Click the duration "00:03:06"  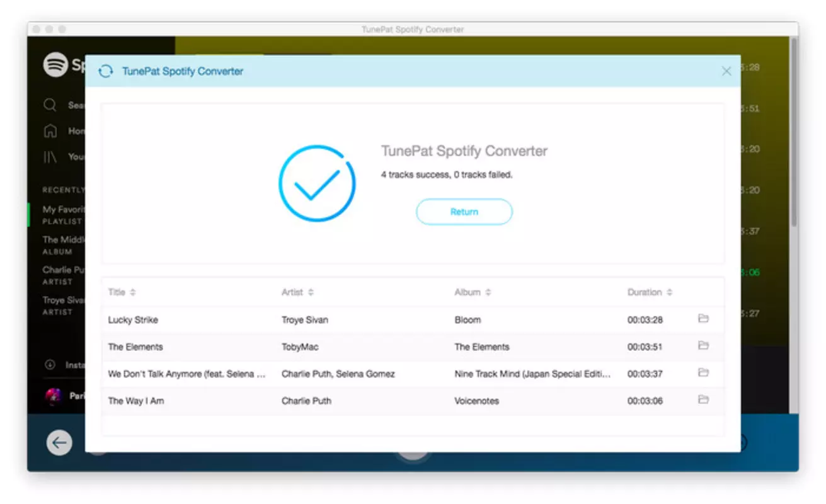pos(645,401)
